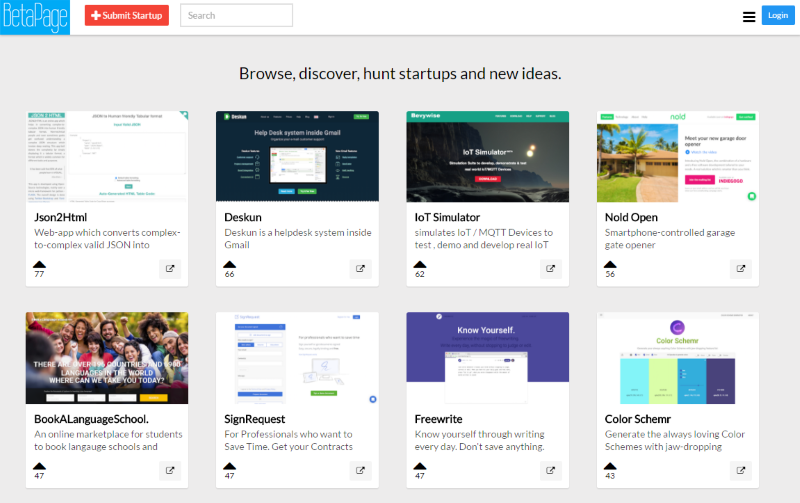The image size is (800, 503).
Task: Open BookALanguageSchool external link icon
Action: 170,470
